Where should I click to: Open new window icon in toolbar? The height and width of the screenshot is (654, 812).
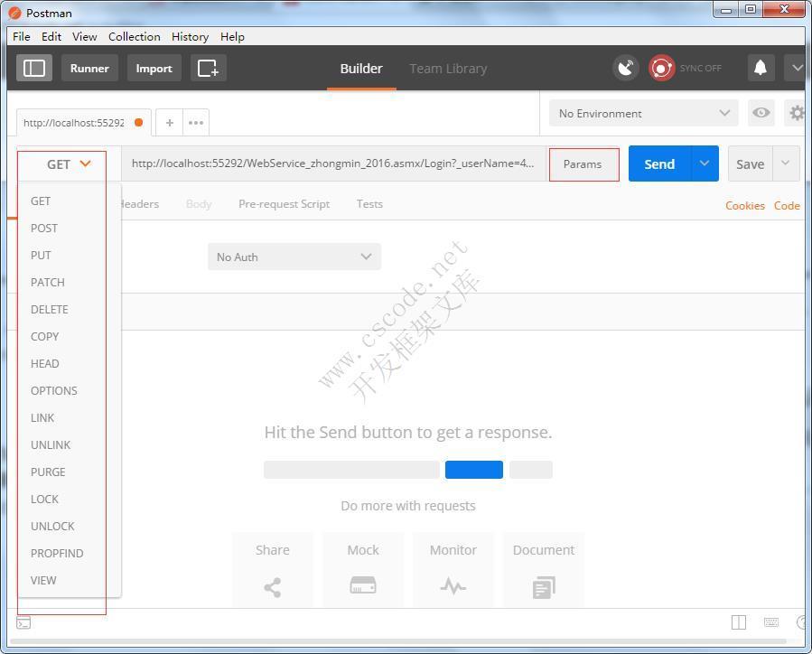point(208,68)
